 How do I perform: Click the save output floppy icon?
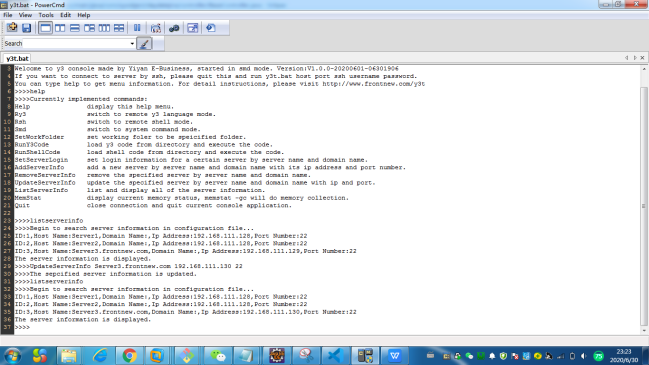pos(26,28)
